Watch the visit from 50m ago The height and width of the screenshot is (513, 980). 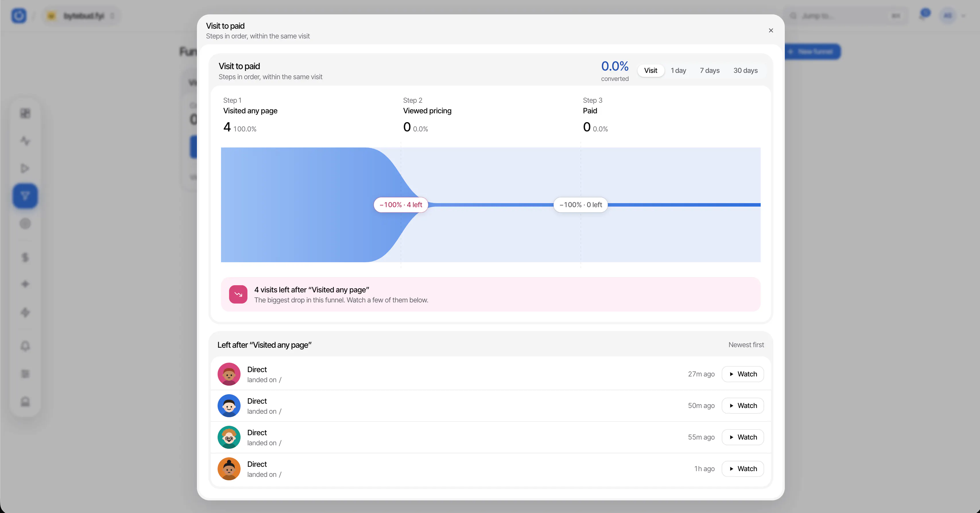pos(743,405)
